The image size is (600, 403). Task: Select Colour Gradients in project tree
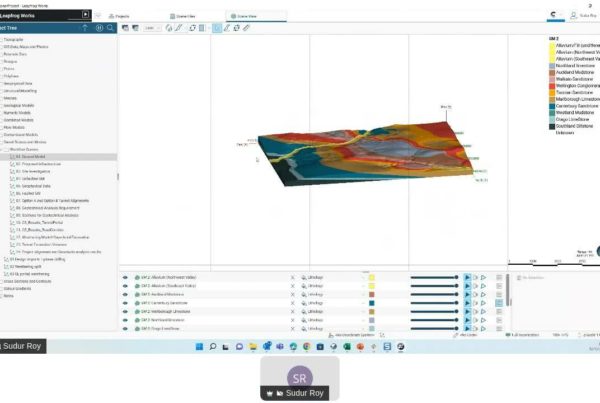coord(17,289)
